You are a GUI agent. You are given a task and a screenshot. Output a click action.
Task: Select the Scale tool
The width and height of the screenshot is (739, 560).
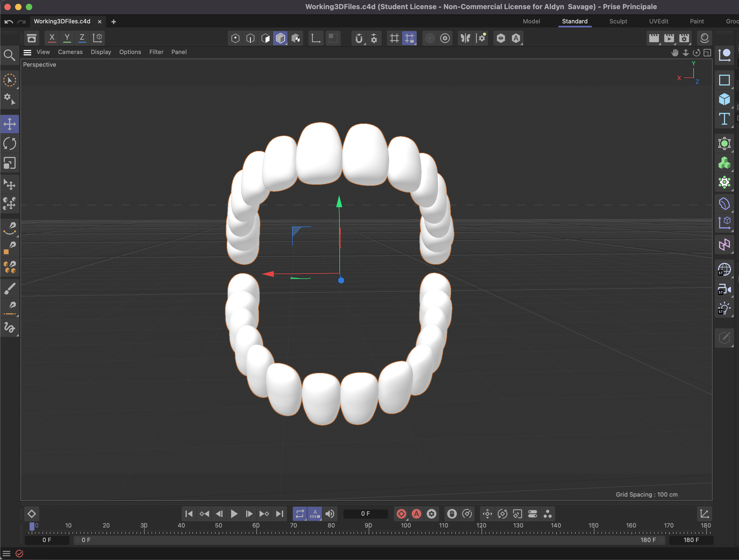[10, 163]
